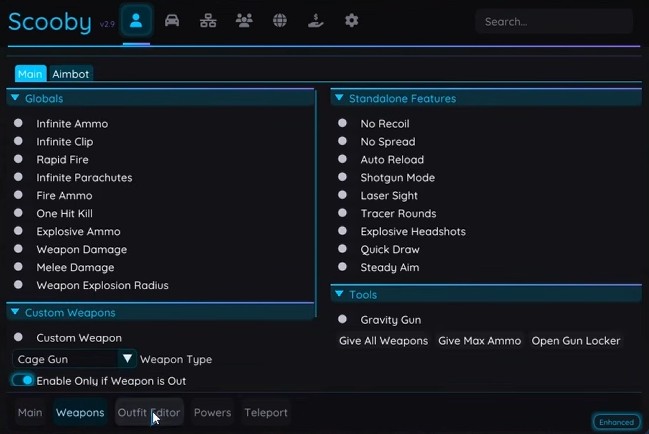Open the network hierarchy icon tab

coord(208,20)
